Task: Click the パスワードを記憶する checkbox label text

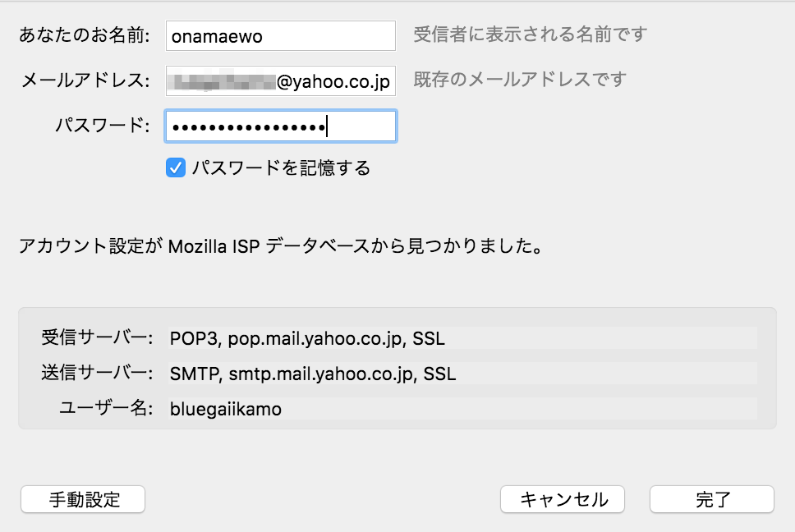Action: pos(281,168)
